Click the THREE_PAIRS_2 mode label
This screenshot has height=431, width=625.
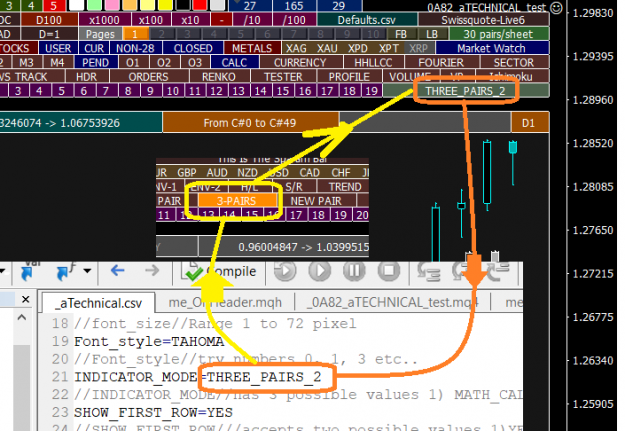click(x=465, y=91)
